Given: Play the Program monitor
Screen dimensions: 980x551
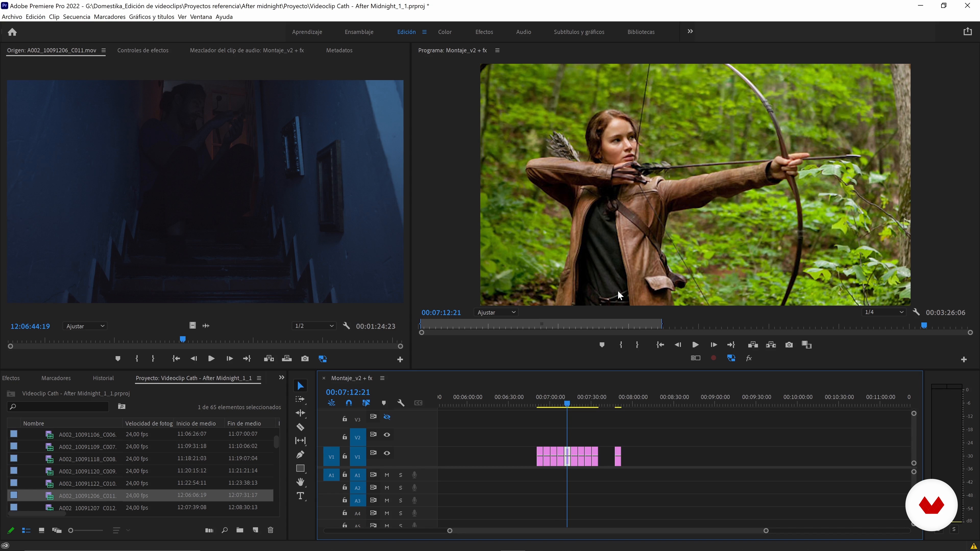Looking at the screenshot, I should tap(695, 345).
